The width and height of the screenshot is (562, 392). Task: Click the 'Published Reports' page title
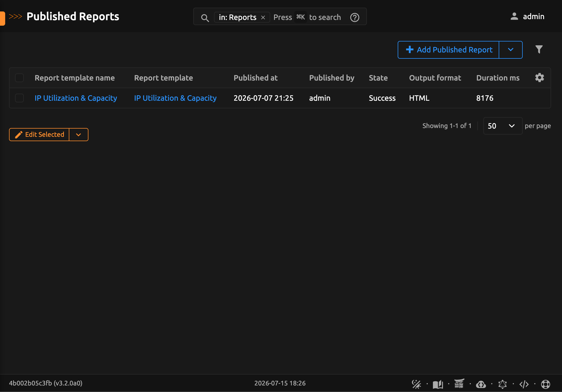[73, 16]
